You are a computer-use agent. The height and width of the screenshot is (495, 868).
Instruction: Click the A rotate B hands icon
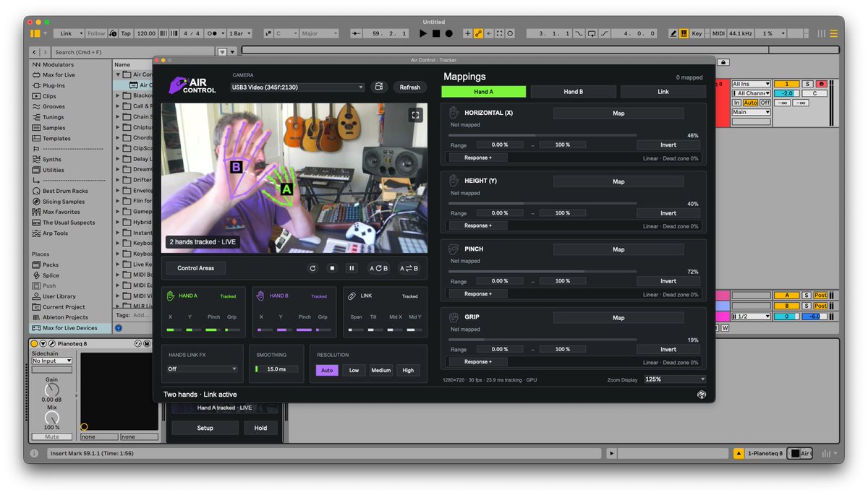[x=378, y=268]
